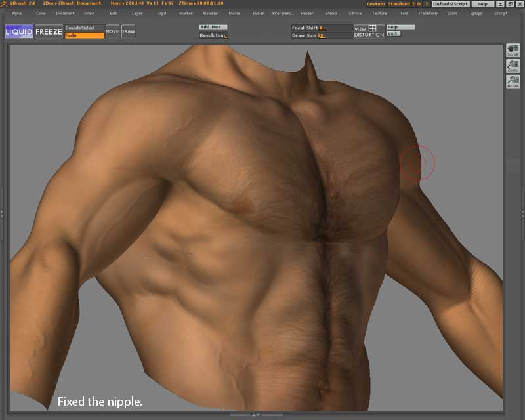This screenshot has height=420, width=525.
Task: Click the ZBrush logo icon
Action: point(4,4)
